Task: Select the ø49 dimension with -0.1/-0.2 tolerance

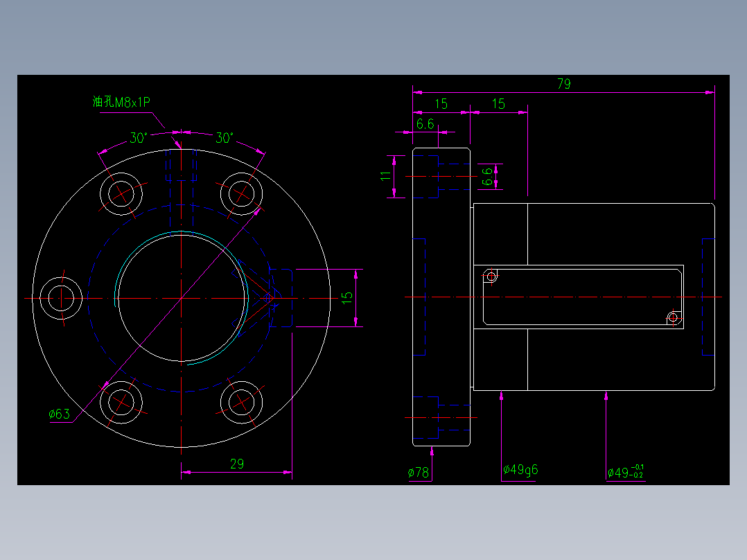Action: pyautogui.click(x=626, y=472)
